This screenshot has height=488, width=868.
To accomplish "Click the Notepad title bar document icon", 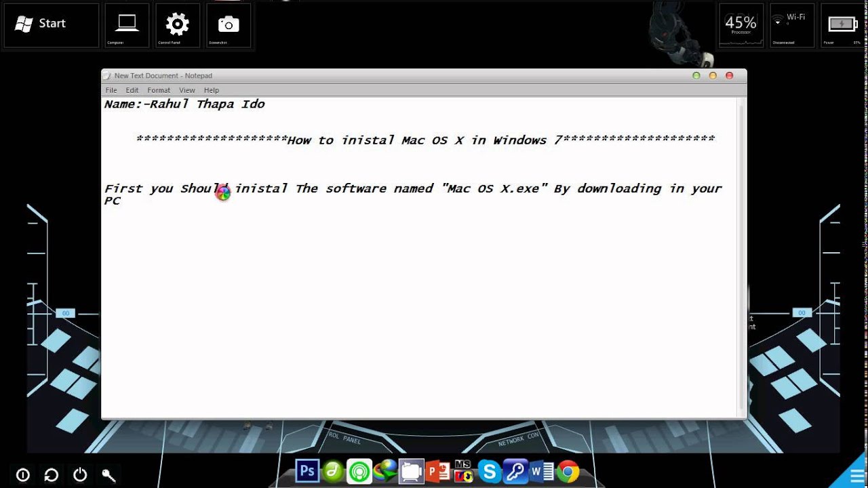I will [x=108, y=76].
